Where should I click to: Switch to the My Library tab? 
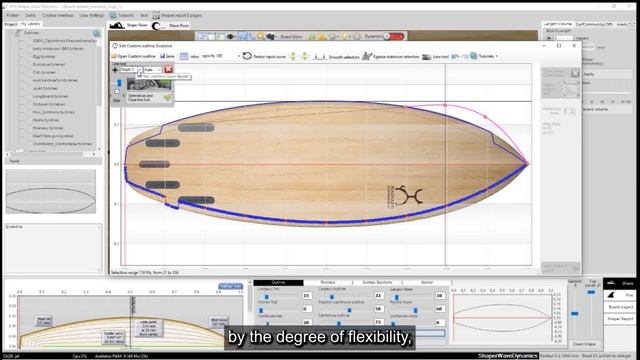pos(31,24)
